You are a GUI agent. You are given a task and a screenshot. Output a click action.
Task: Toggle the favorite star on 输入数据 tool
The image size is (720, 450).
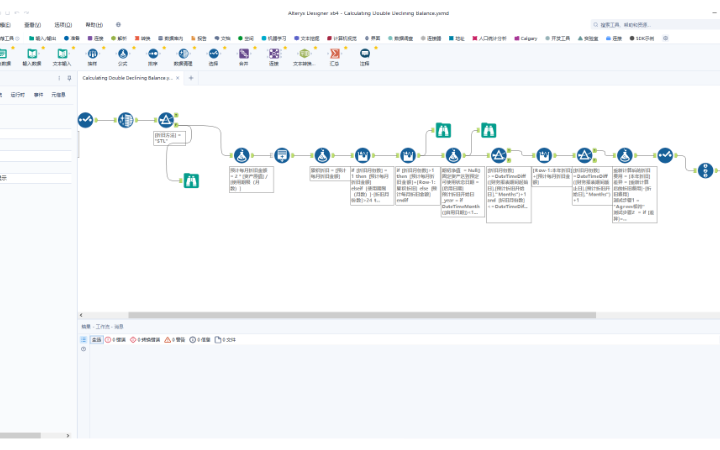click(x=43, y=48)
